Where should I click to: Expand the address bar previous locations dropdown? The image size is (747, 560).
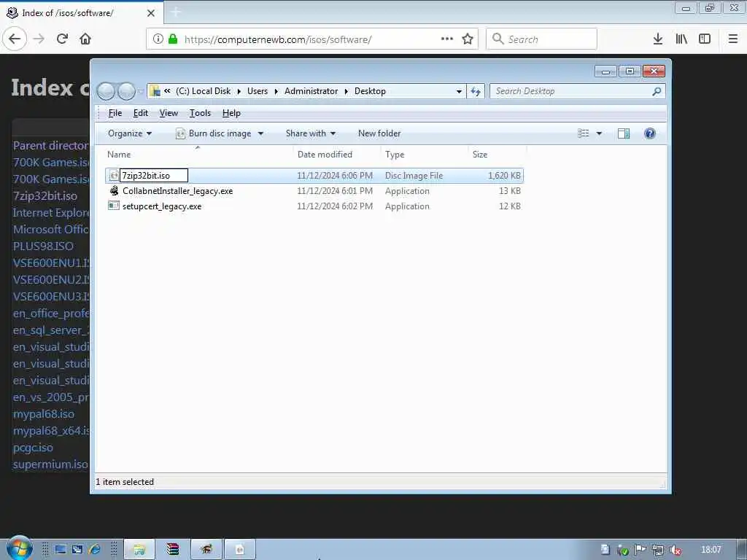(x=459, y=91)
